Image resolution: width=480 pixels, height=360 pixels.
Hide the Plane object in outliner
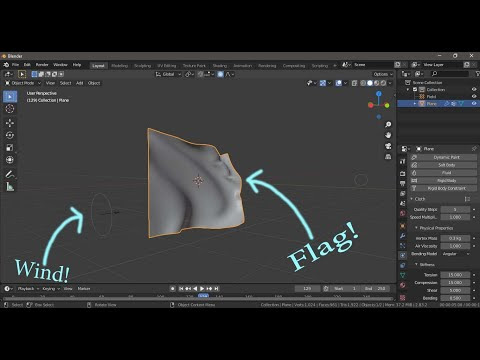pos(474,104)
